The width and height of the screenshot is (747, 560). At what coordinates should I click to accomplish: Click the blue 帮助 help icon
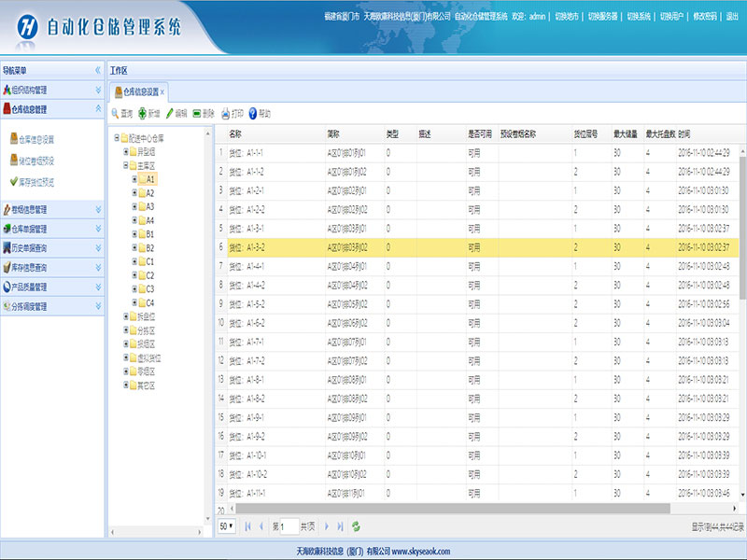pyautogui.click(x=252, y=113)
